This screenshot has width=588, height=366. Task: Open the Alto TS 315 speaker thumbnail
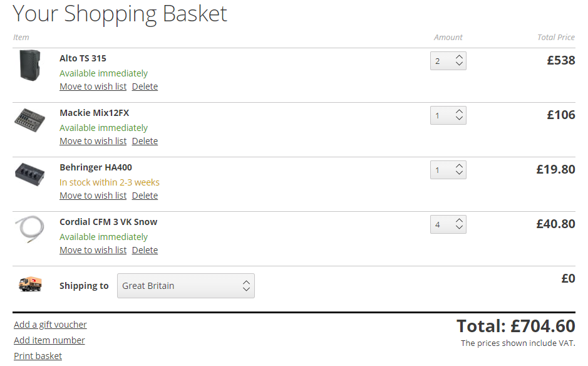point(29,65)
